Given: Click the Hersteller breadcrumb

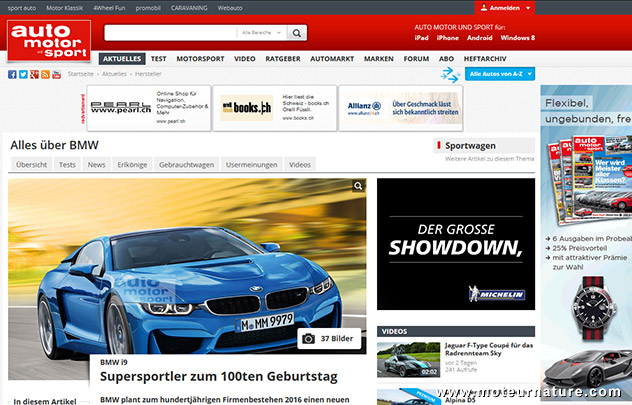Looking at the screenshot, I should [148, 74].
